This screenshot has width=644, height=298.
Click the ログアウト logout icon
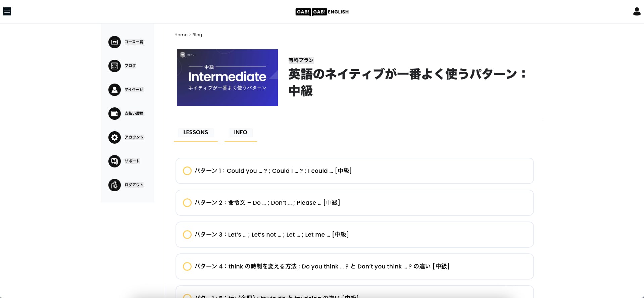[x=114, y=185]
